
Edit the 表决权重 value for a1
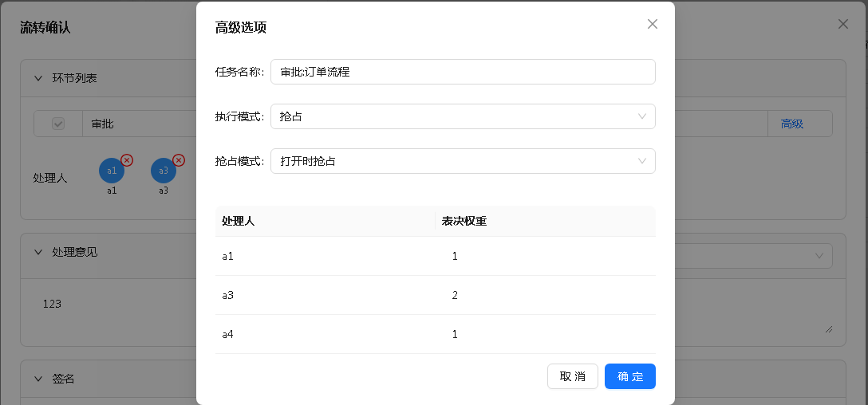(x=455, y=256)
